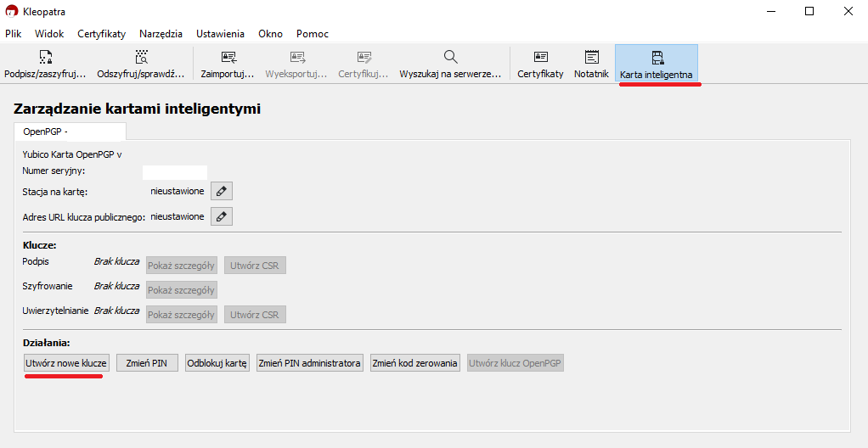Screen dimensions: 868x448
Task: Click the Utwórz klucz OpenPGP button
Action: [x=516, y=363]
